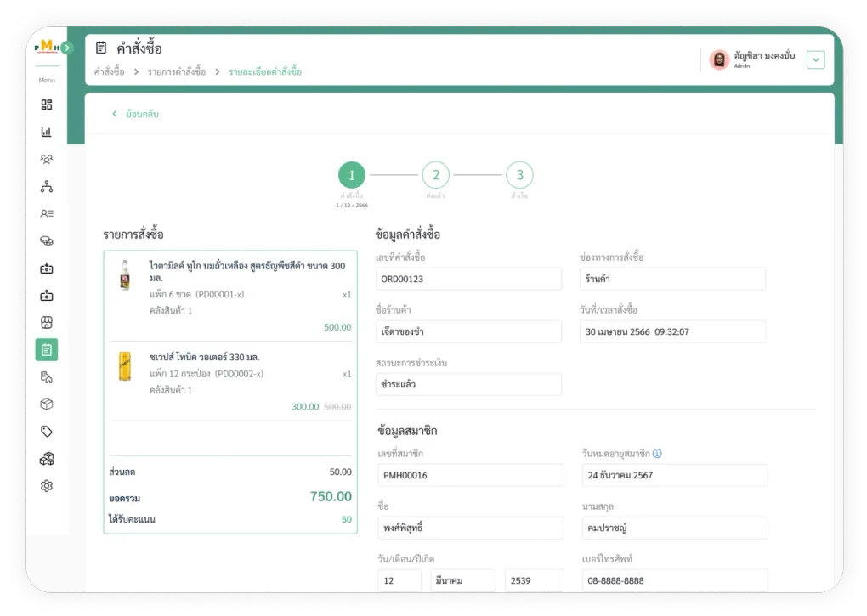Screen dimensions: 867x616
Task: Open the cash withdraw (arrow up) icon
Action: coord(47,295)
